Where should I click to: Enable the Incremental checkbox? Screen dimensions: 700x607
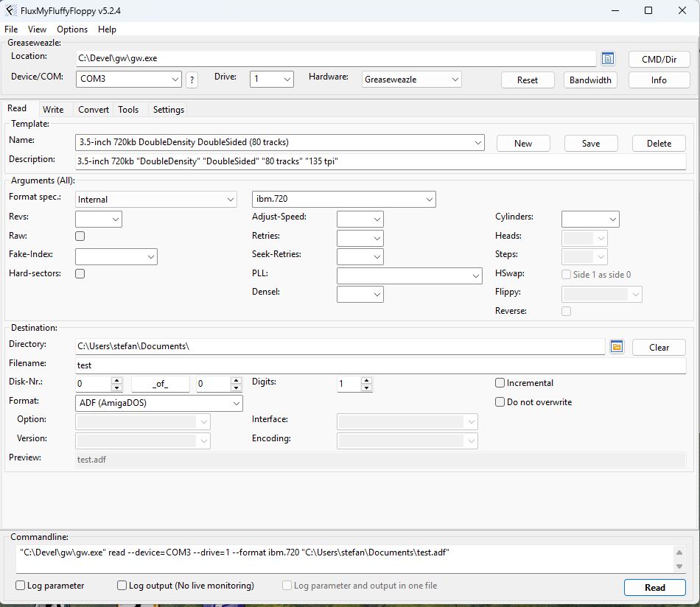(x=500, y=383)
